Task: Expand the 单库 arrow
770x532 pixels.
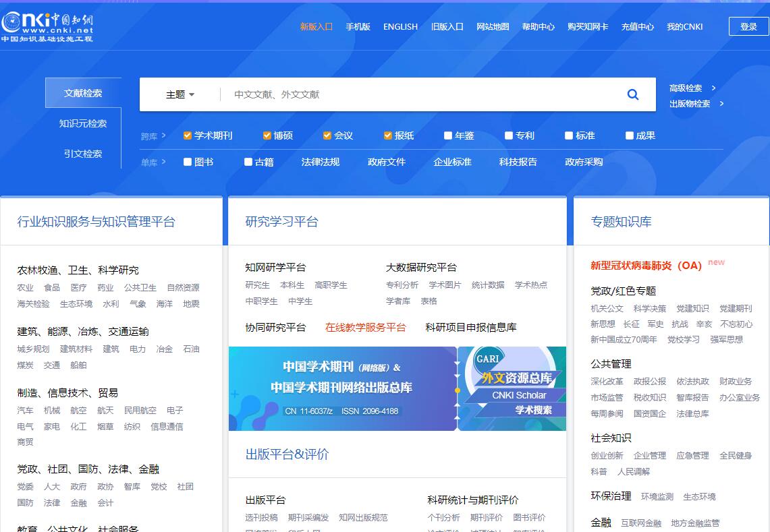Action: 163,161
